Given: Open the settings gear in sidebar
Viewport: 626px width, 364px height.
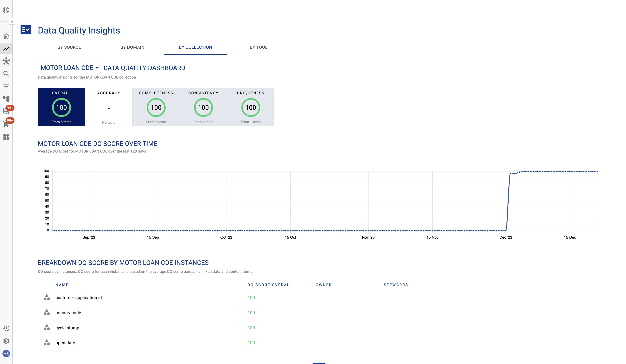Looking at the screenshot, I should tap(6, 341).
